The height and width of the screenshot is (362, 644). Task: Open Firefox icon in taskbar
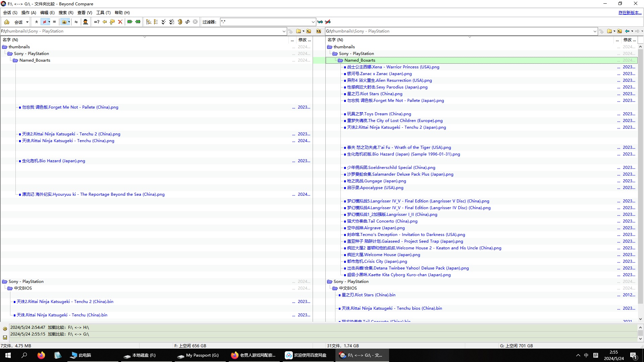coord(41,355)
